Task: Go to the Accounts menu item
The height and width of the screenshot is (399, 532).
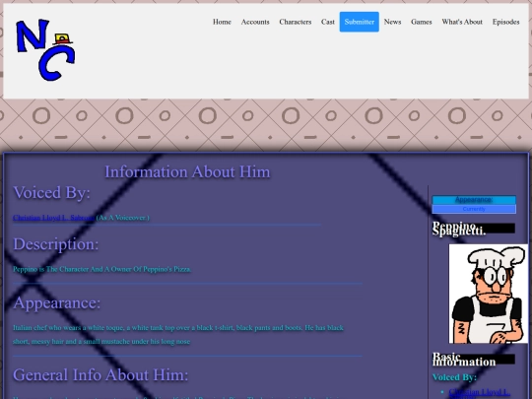Action: (x=255, y=22)
